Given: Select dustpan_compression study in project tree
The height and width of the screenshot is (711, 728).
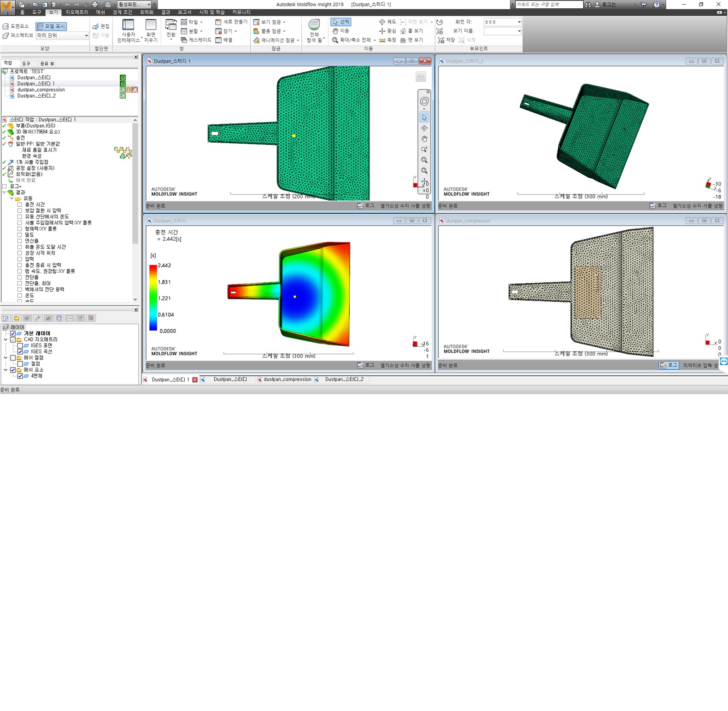Looking at the screenshot, I should point(41,90).
